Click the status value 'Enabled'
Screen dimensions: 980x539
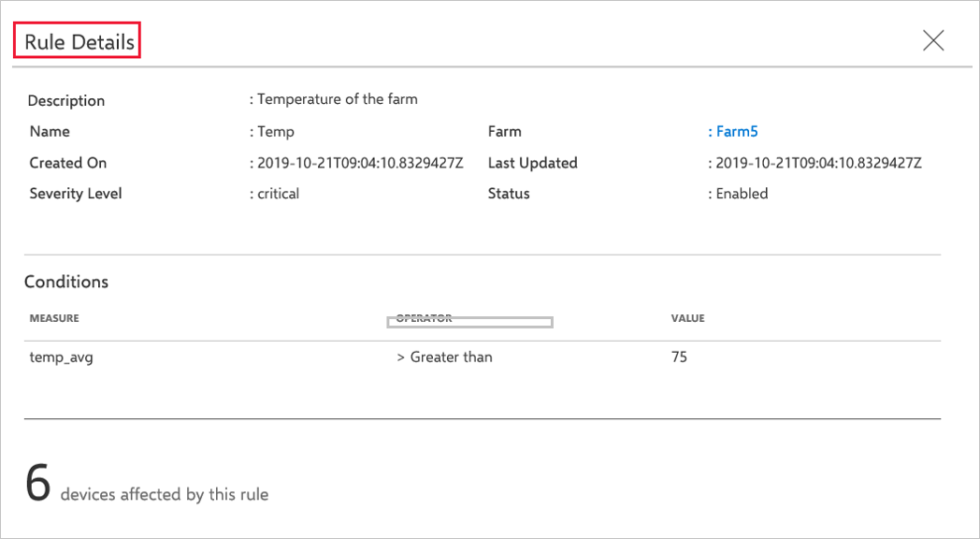[742, 194]
